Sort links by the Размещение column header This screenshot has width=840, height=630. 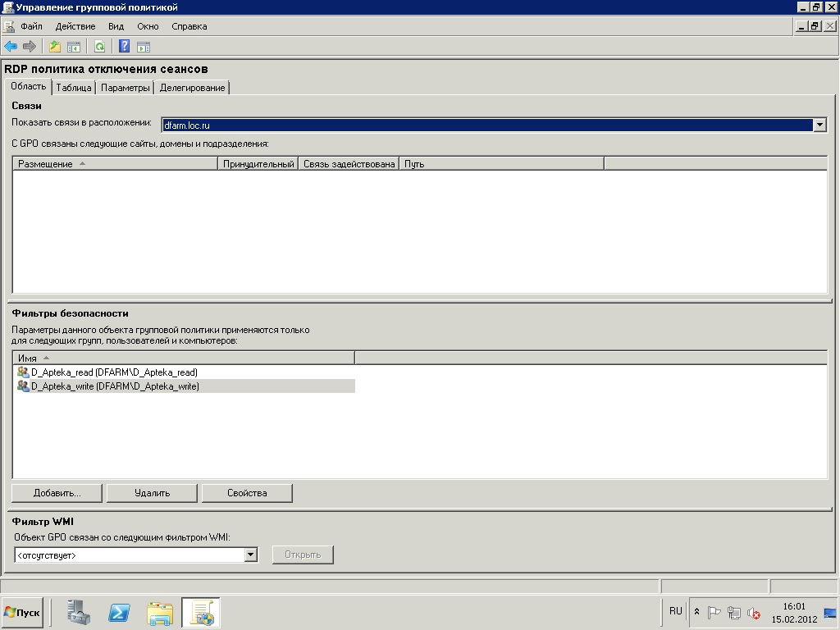pos(115,164)
